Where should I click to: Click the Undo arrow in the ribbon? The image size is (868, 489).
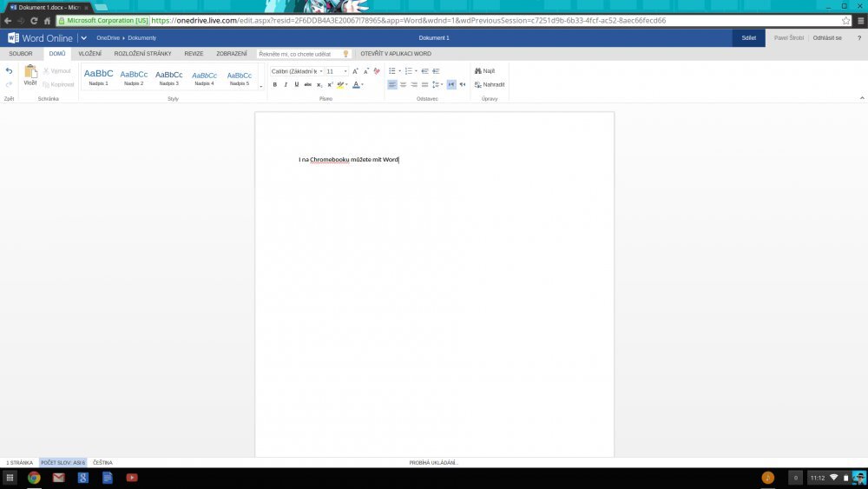(x=9, y=71)
